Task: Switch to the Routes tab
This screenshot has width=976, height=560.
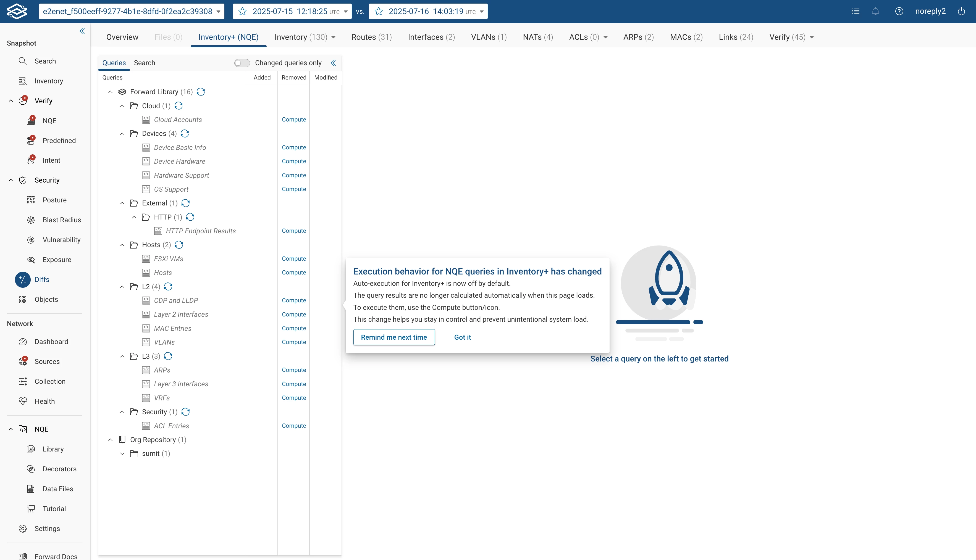Action: 371,37
